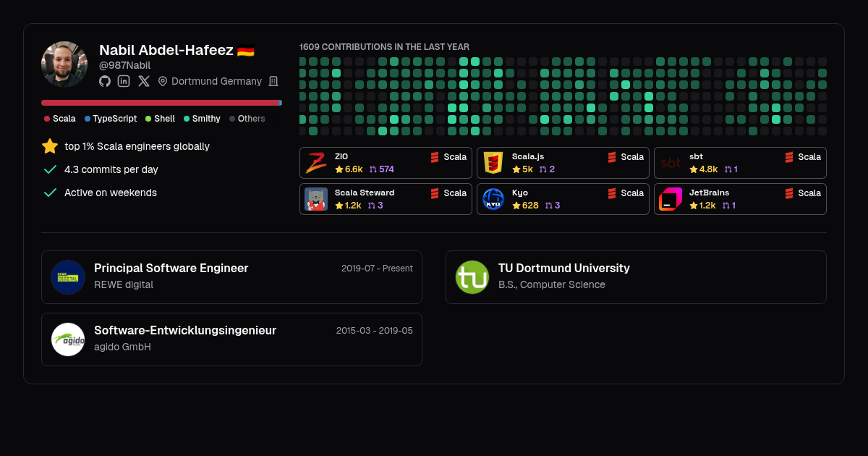Image resolution: width=868 pixels, height=456 pixels.
Task: Click the 2019-07 - Present date range
Action: tap(377, 269)
